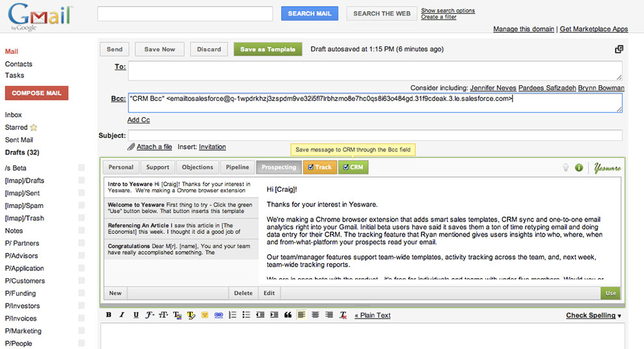The width and height of the screenshot is (644, 349).
Task: Click in the Subject field
Action: coord(375,135)
